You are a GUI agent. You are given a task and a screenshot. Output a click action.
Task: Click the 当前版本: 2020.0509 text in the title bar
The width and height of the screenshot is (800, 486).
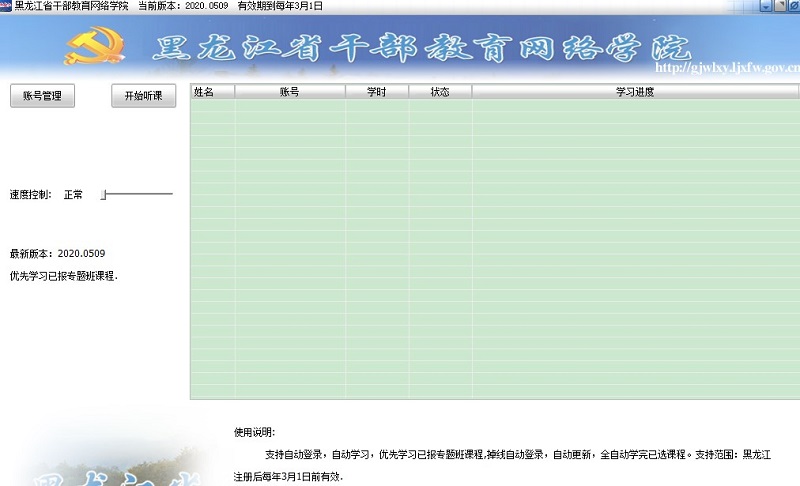coord(183,6)
